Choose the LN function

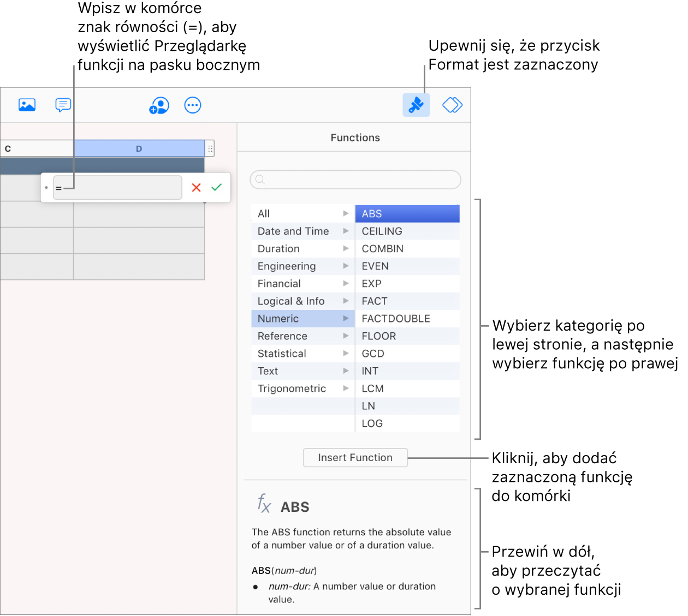point(407,406)
